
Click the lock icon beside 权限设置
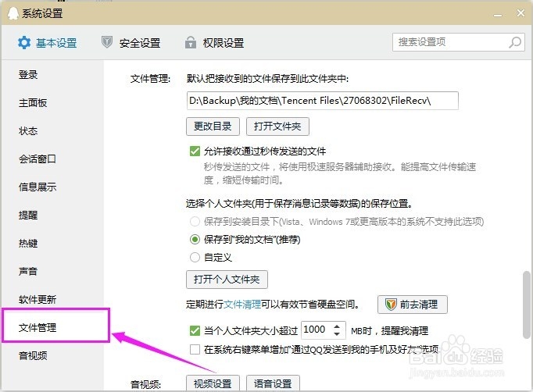click(191, 42)
